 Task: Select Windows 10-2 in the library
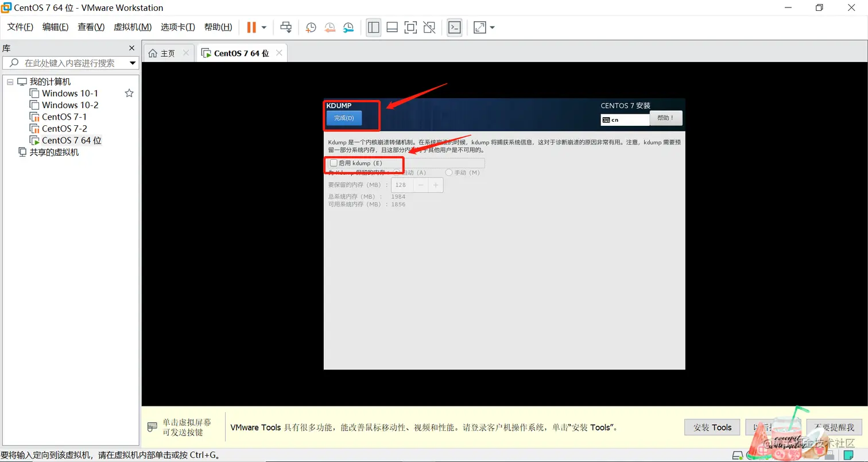click(x=70, y=105)
